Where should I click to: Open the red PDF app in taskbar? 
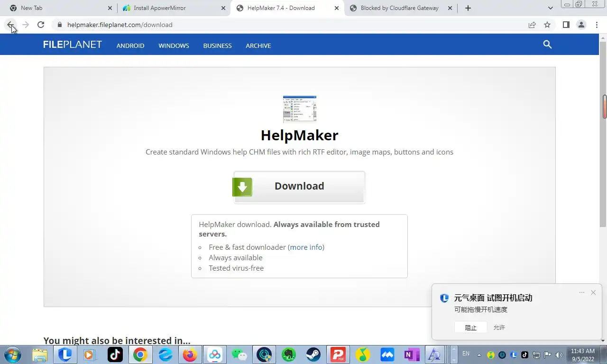pyautogui.click(x=338, y=355)
